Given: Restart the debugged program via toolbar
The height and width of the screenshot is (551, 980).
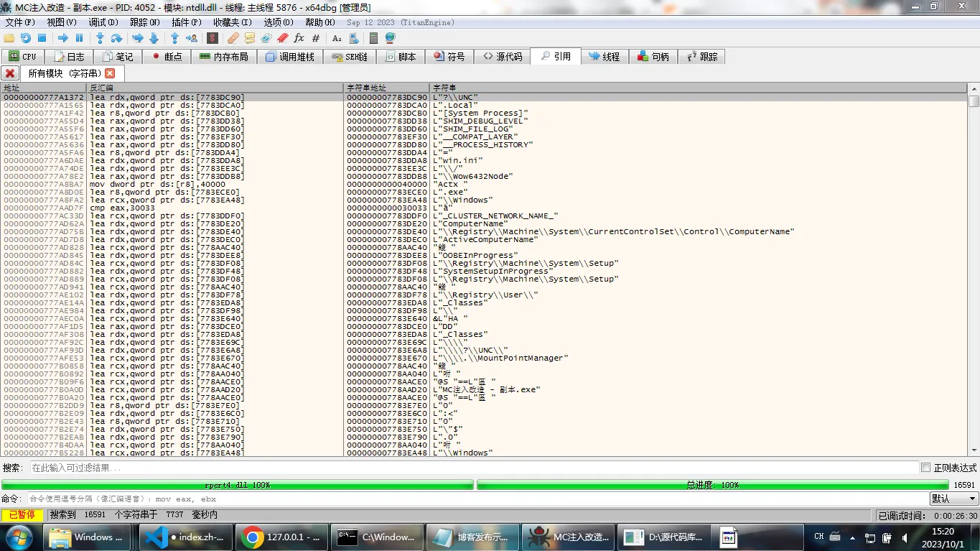Looking at the screenshot, I should point(26,38).
